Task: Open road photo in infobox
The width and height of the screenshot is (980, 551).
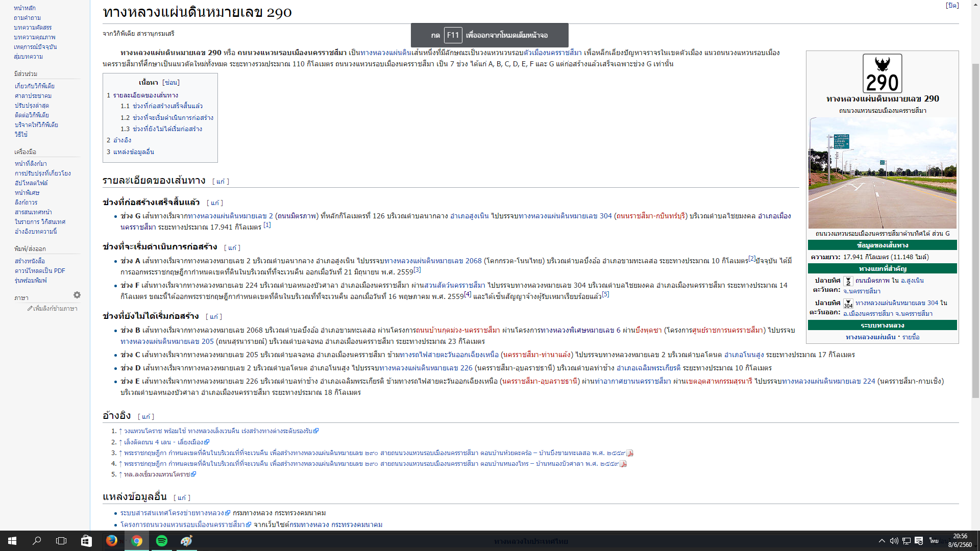Action: 882,173
